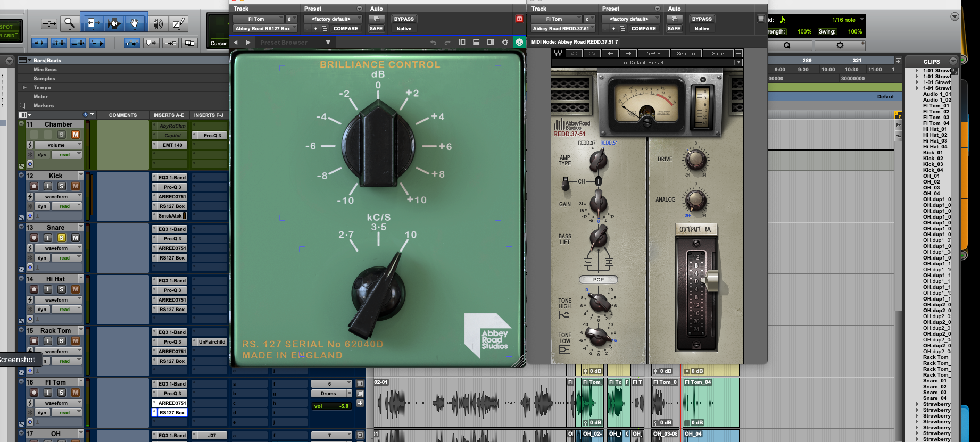Click the previous preset arrow in Waves toolbar
Screen dimensions: 980x442
pos(610,54)
